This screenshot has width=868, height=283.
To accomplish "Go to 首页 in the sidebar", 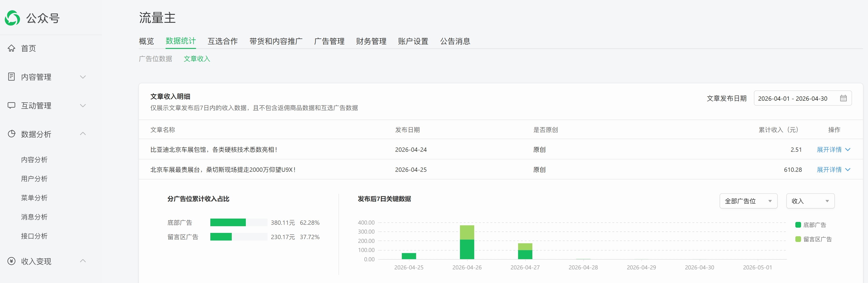I will 28,48.
